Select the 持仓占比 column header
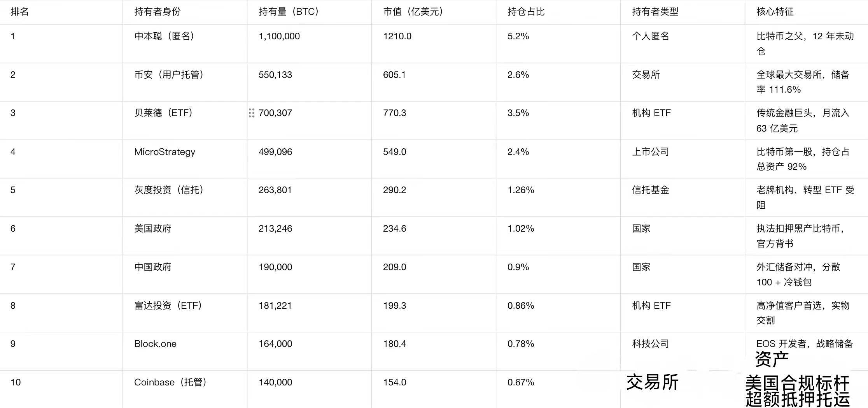 click(526, 12)
